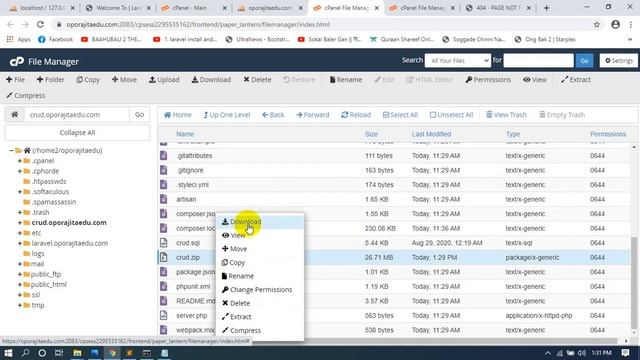The width and height of the screenshot is (640, 360).
Task: Click Select All checkbox link
Action: pos(400,115)
